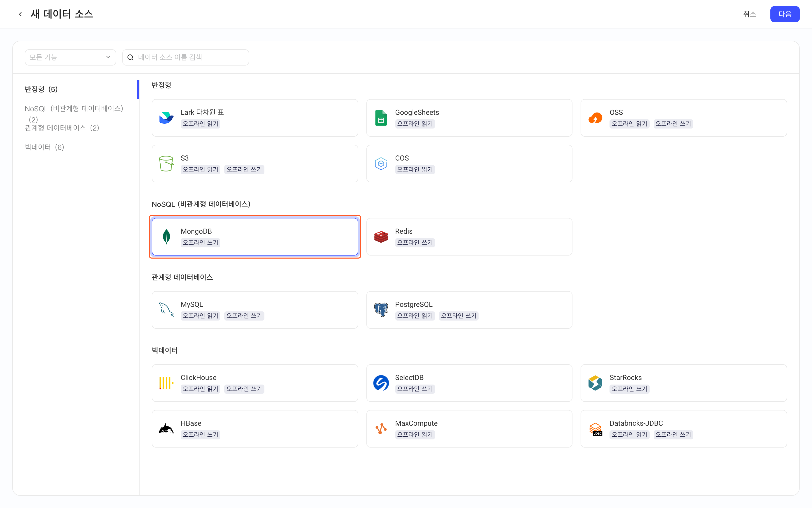The width and height of the screenshot is (812, 508).
Task: Click the Databricks-JDBC icon
Action: click(596, 429)
